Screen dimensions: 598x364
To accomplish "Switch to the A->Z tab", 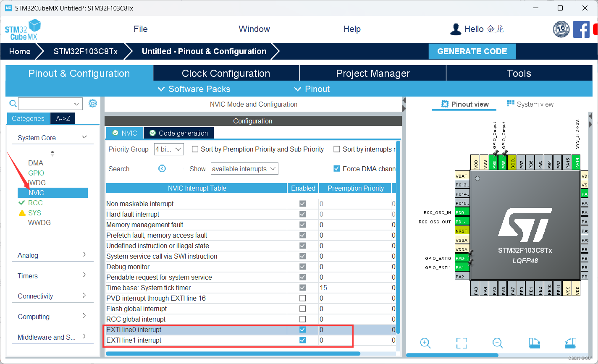I will point(63,118).
